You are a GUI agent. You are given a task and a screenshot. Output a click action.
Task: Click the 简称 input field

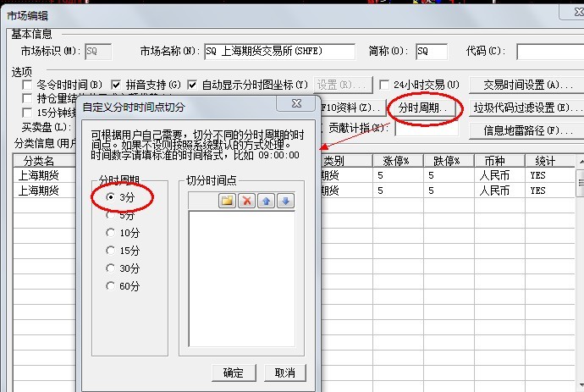432,52
